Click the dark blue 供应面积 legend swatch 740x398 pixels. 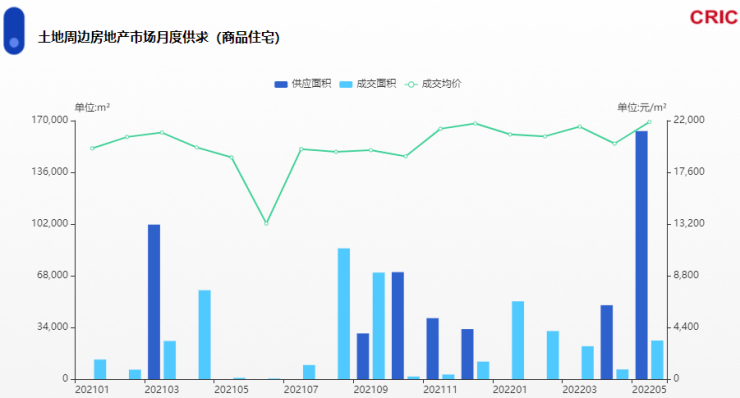281,85
